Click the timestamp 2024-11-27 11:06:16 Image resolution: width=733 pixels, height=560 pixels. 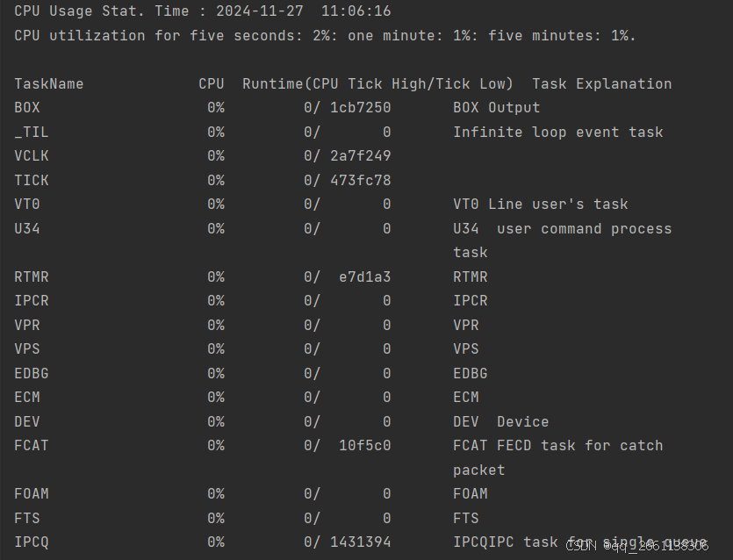[x=304, y=12]
